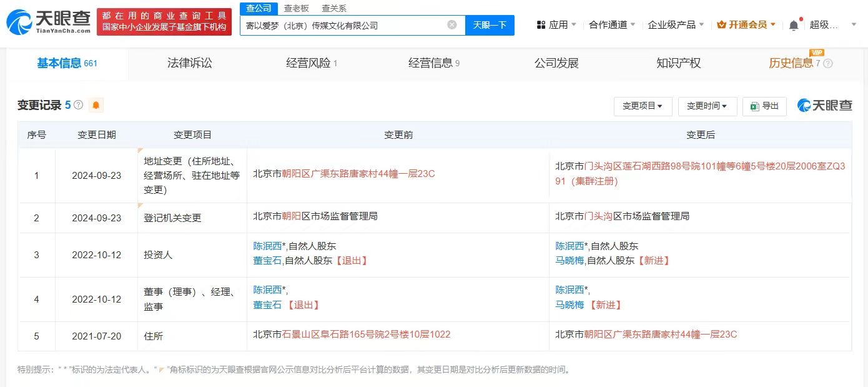868x387 pixels.
Task: Select the 查老板 search tab
Action: click(297, 8)
